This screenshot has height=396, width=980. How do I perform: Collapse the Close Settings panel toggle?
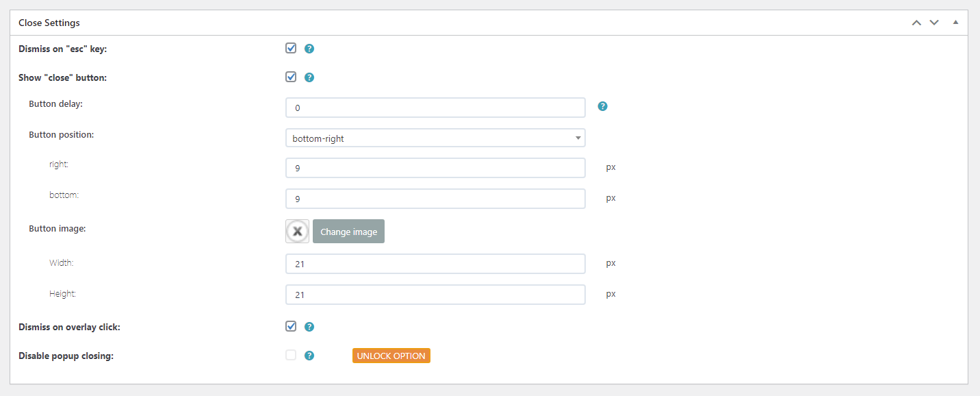coord(955,23)
